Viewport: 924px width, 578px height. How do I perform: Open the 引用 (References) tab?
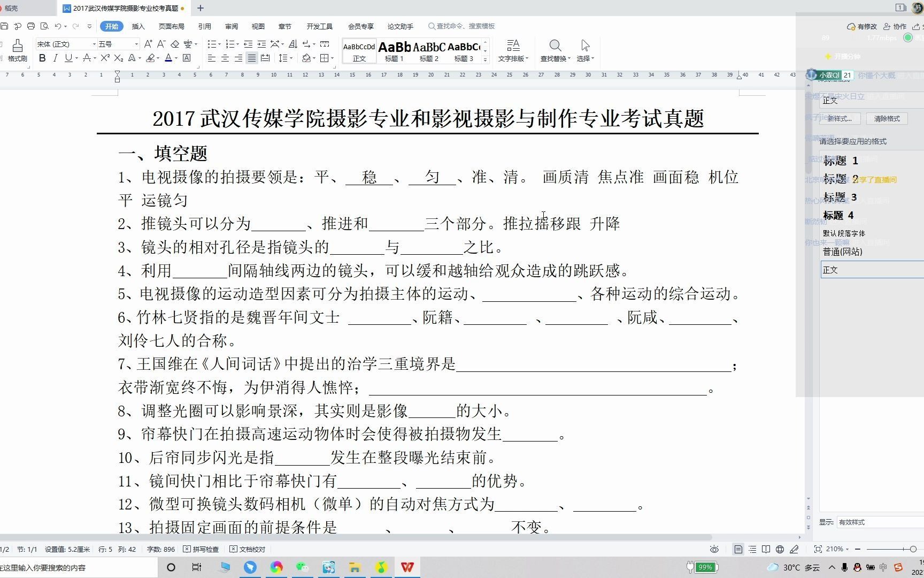click(204, 26)
